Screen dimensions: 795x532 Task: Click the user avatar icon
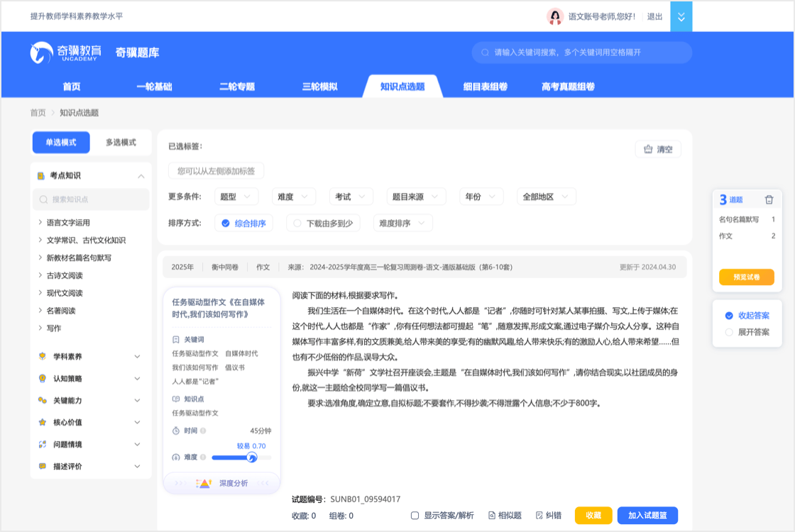[555, 16]
